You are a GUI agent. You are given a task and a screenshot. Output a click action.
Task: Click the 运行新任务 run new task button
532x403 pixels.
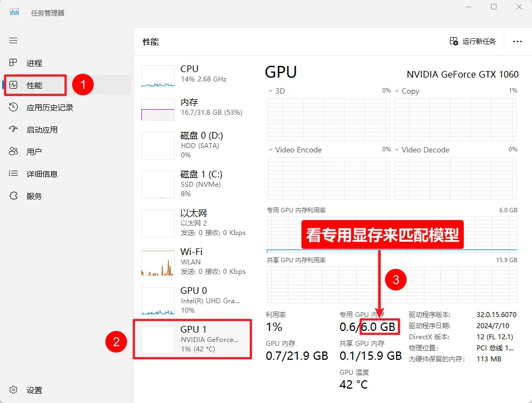[473, 42]
